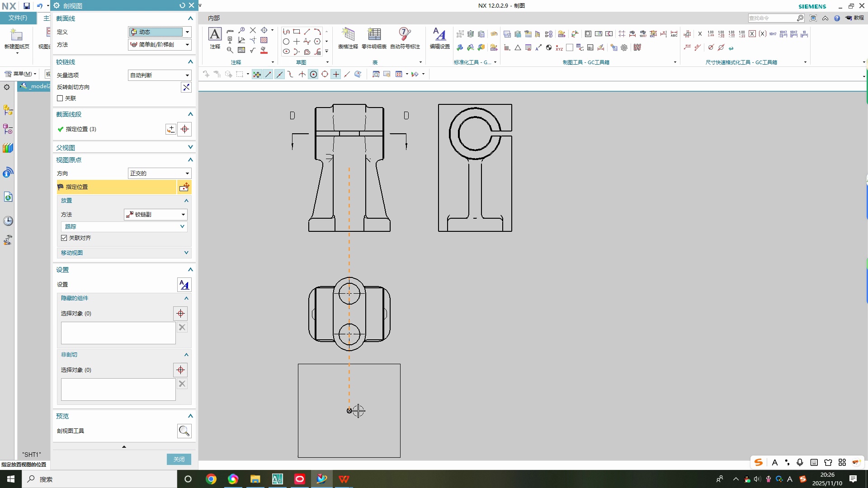Click the gear icon in 制图工具 group
868x488 pixels.
(x=624, y=47)
